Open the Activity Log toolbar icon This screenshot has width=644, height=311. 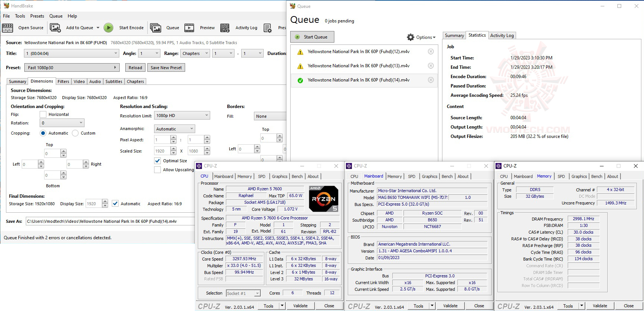pos(225,28)
